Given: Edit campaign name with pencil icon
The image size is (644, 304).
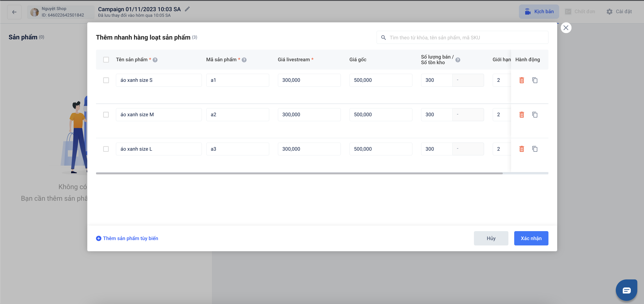Looking at the screenshot, I should click(187, 9).
